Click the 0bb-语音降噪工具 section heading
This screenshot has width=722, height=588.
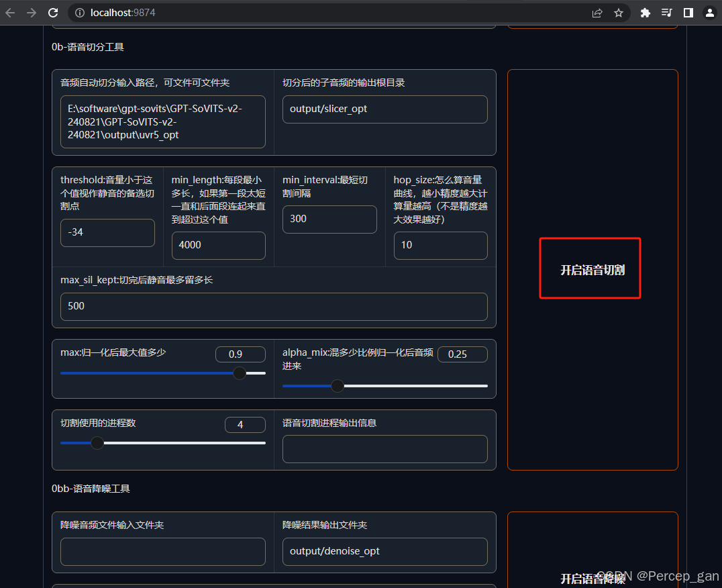tap(91, 489)
